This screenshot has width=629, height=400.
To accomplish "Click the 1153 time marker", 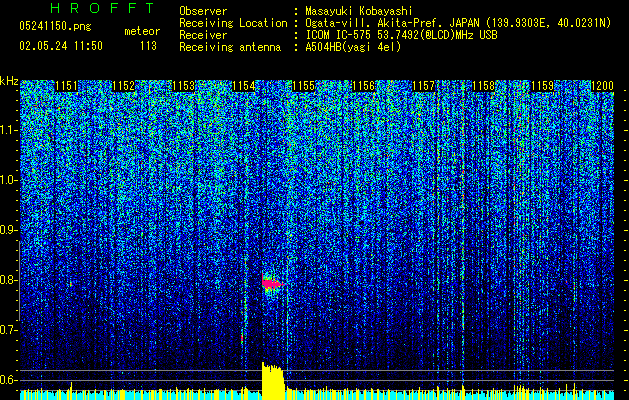I will coord(184,86).
